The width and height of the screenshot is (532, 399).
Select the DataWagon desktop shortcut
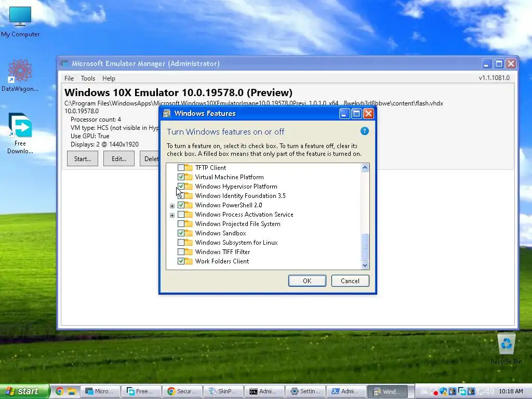coord(20,75)
